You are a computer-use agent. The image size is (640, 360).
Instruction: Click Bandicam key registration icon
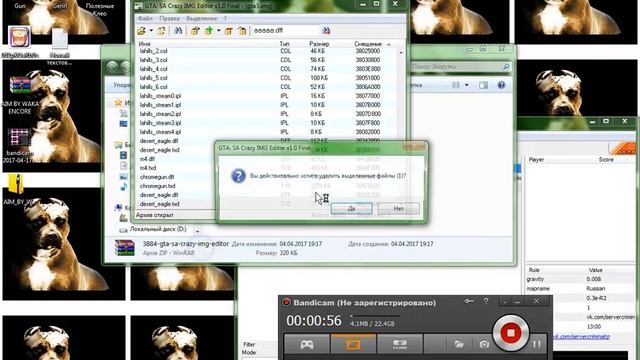pyautogui.click(x=469, y=301)
